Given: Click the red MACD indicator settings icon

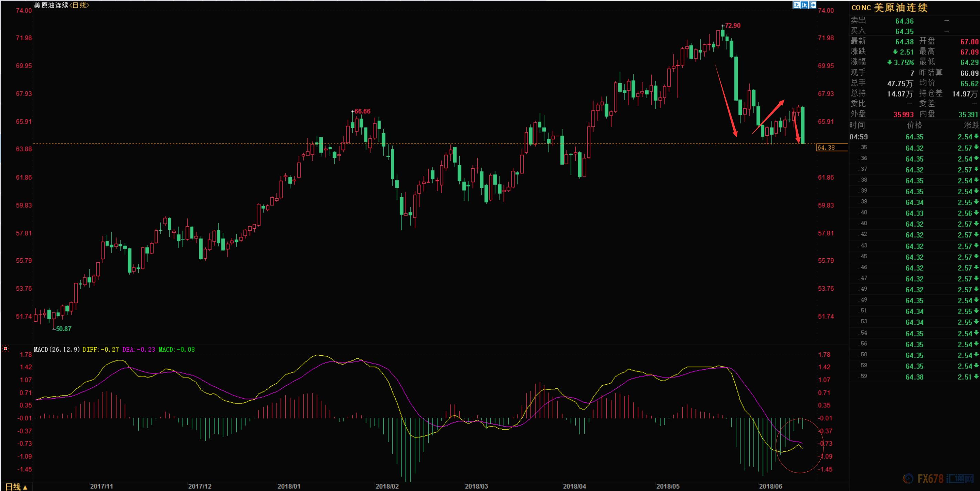Looking at the screenshot, I should 5,349.
